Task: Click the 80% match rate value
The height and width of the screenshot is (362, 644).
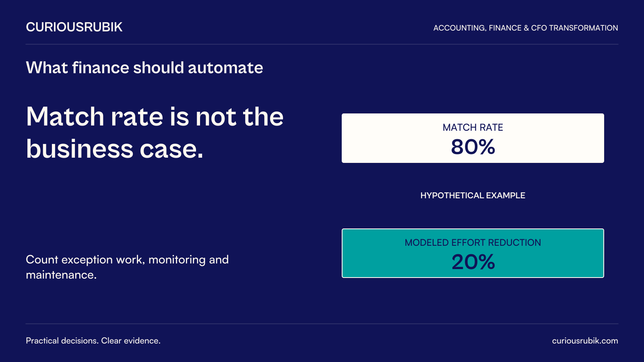Action: [x=473, y=147]
